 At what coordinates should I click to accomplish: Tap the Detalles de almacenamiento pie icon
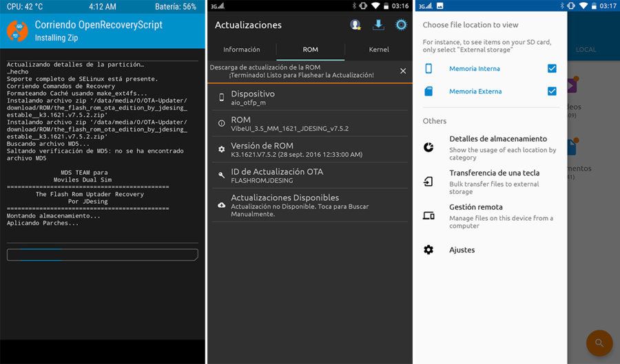click(x=428, y=147)
